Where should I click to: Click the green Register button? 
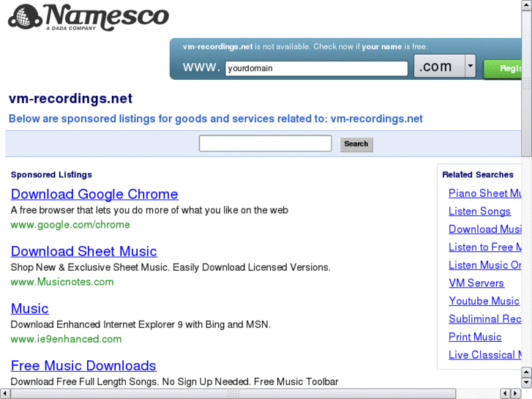click(503, 69)
